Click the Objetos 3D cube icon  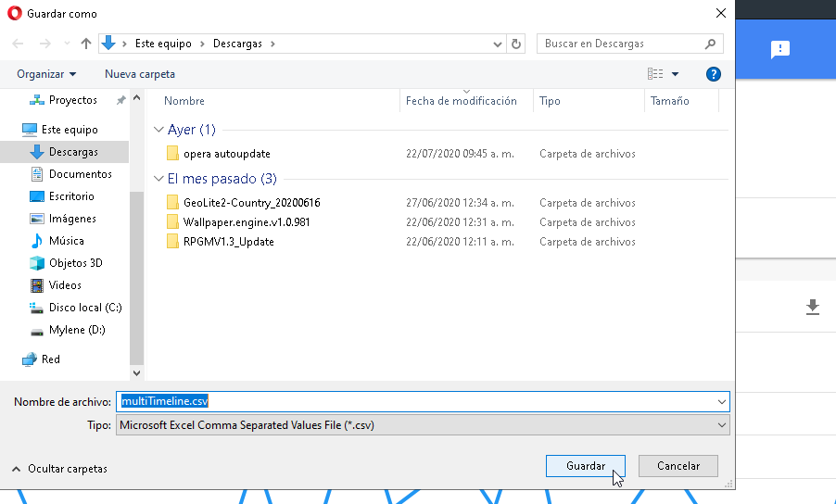click(x=37, y=263)
